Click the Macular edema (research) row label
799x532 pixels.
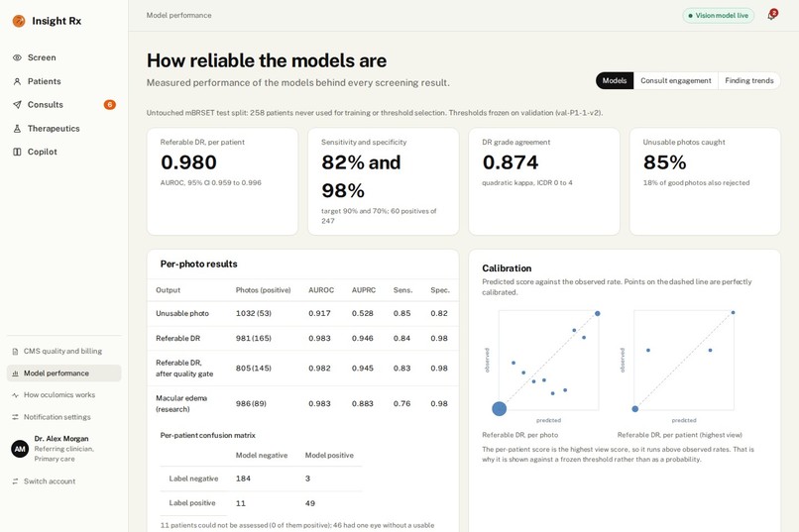(x=181, y=404)
